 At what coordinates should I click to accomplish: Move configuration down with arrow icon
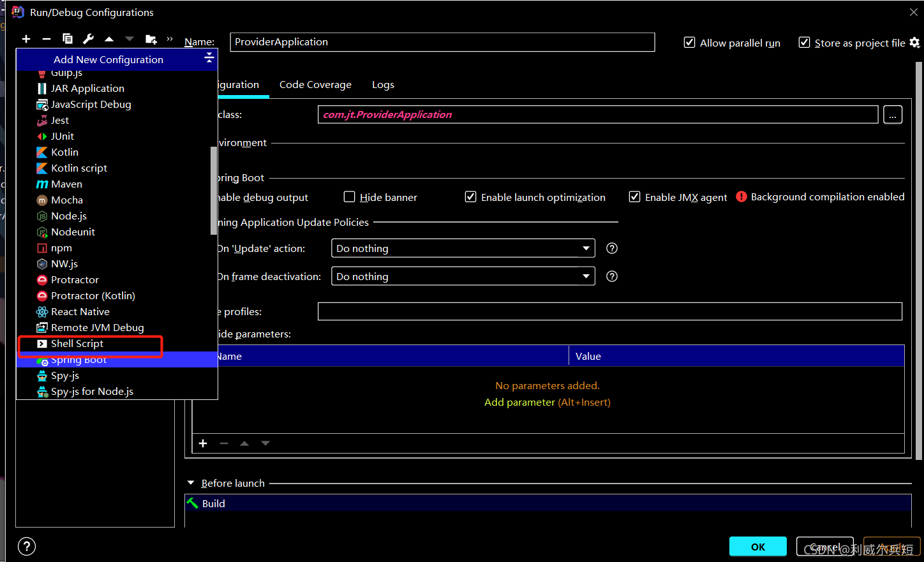(130, 39)
